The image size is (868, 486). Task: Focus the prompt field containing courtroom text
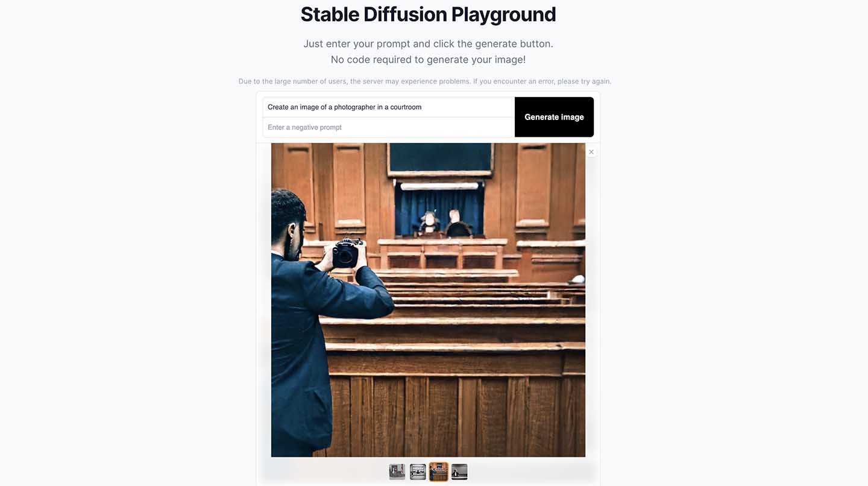click(x=388, y=107)
